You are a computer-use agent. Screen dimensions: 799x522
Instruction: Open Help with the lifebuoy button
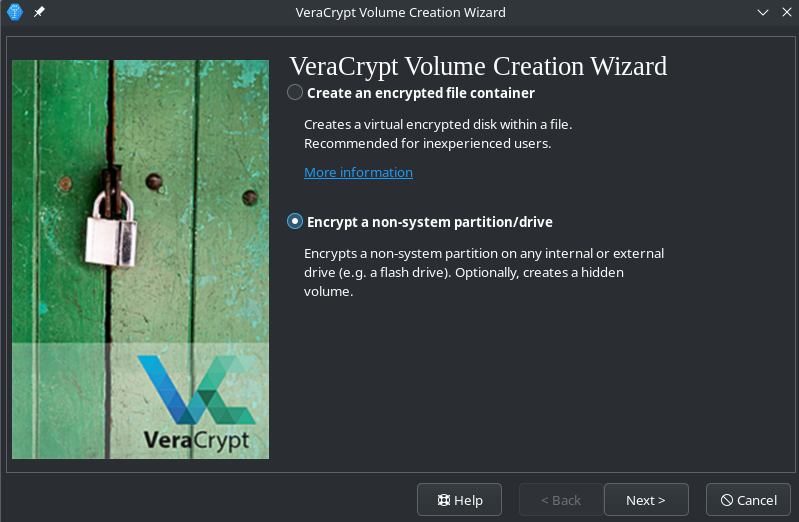tap(460, 500)
